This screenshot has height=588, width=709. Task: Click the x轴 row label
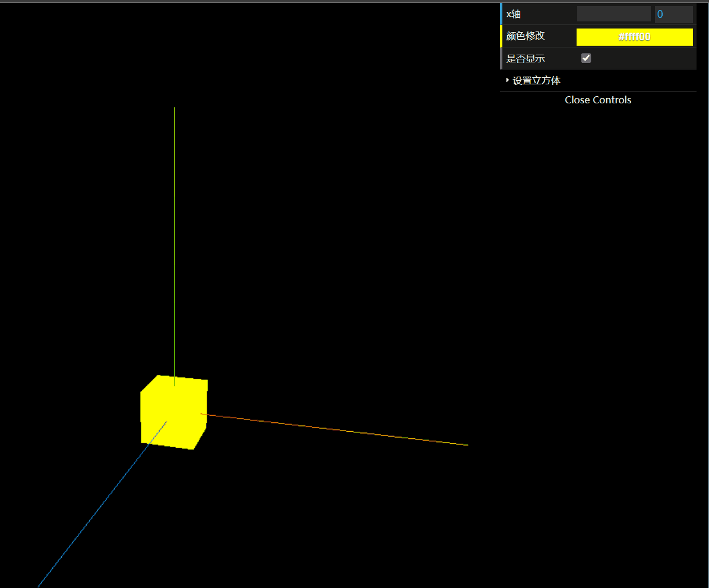pos(513,14)
